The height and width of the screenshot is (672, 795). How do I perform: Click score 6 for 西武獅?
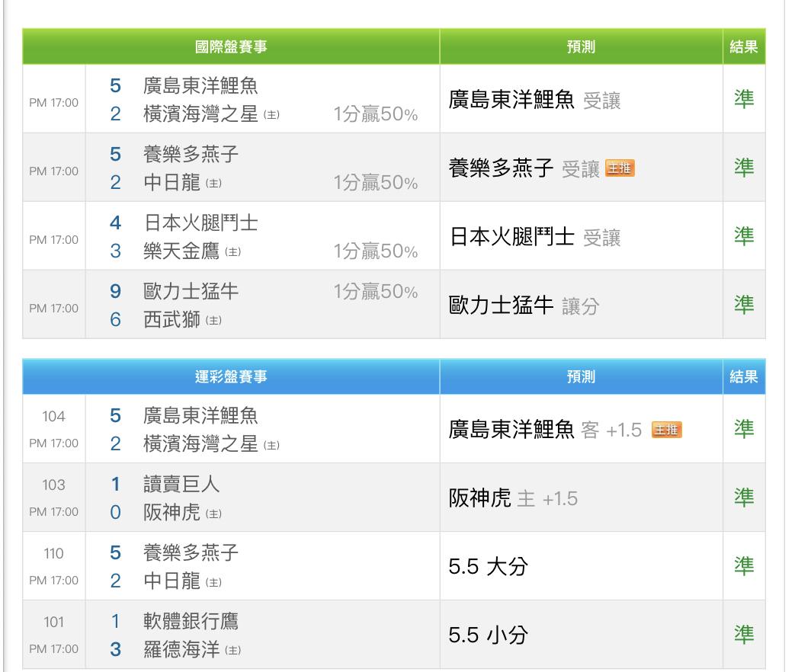point(116,319)
